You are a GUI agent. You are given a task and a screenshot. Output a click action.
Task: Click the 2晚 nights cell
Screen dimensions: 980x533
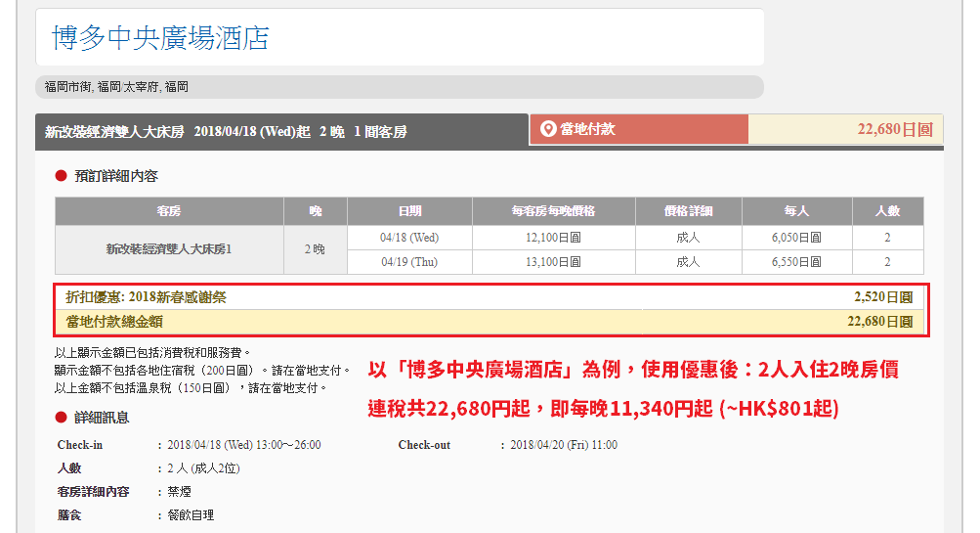316,249
